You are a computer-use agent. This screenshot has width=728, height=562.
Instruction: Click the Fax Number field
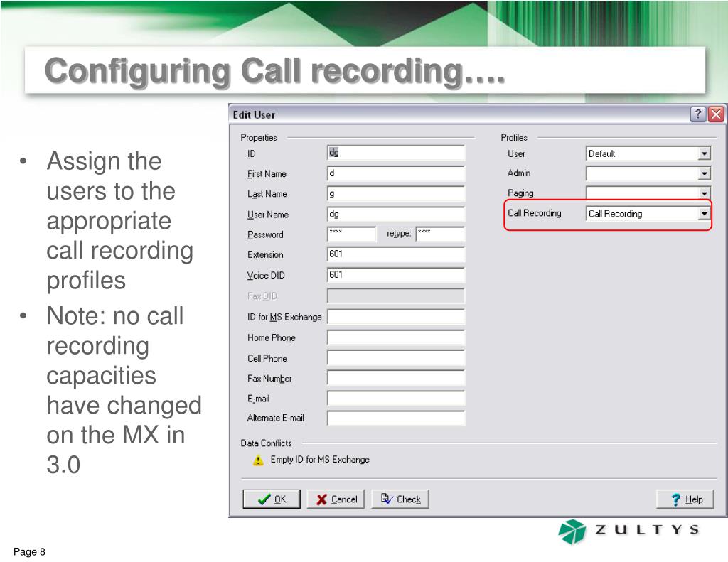396,378
